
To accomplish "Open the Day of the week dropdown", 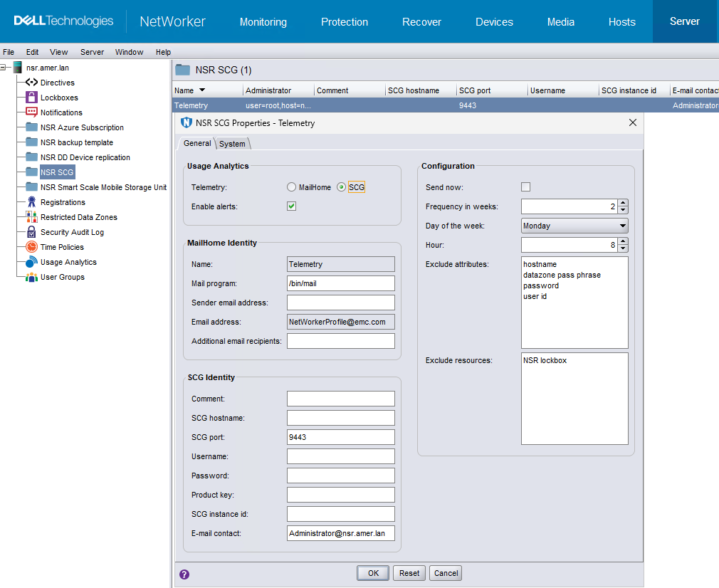I will [623, 226].
